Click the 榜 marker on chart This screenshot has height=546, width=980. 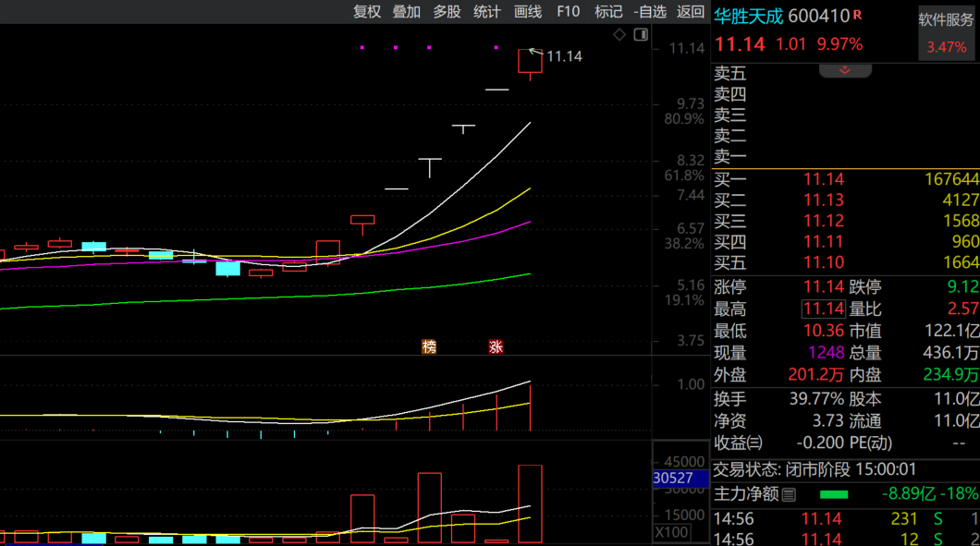click(429, 346)
